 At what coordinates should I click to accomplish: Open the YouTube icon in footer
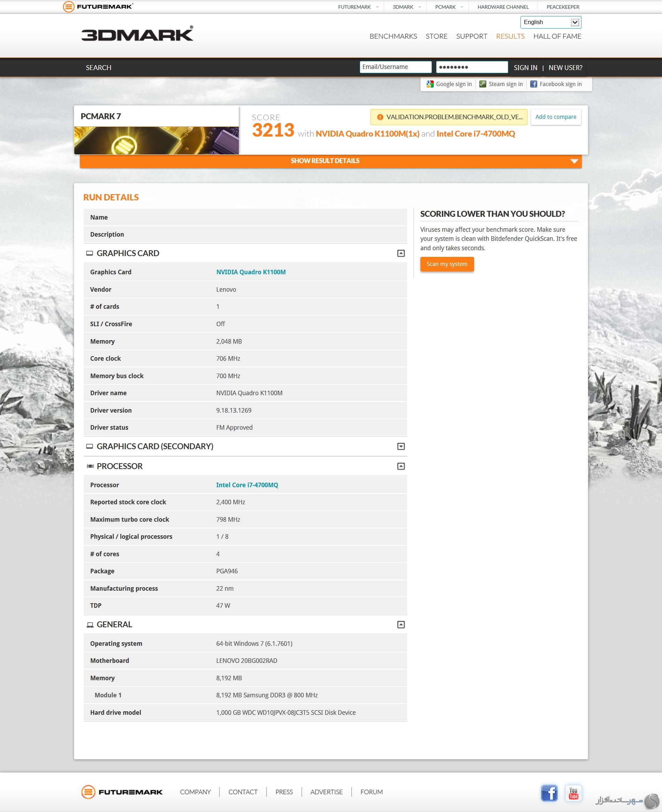click(x=573, y=792)
